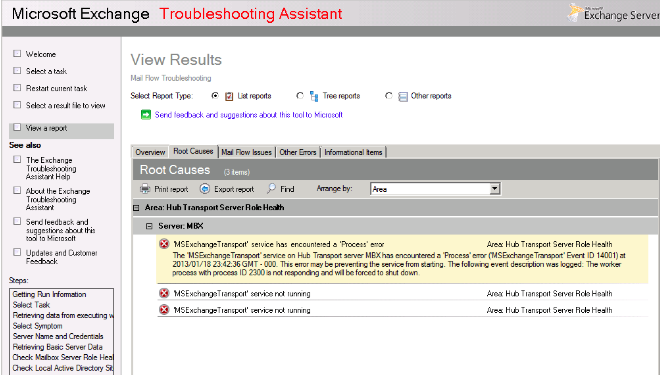Viewport: 660px width, 376px height.
Task: Select the Tree reports radio button
Action: click(300, 96)
